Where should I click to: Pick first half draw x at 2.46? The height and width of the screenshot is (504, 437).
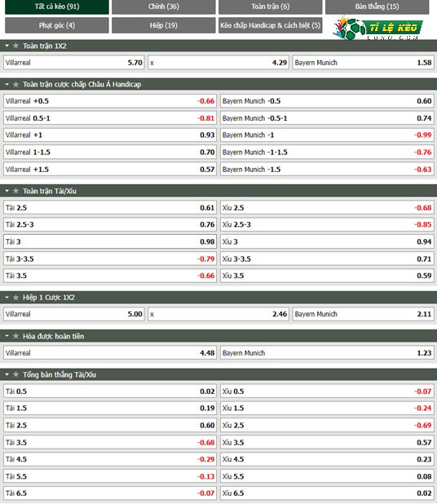(218, 314)
